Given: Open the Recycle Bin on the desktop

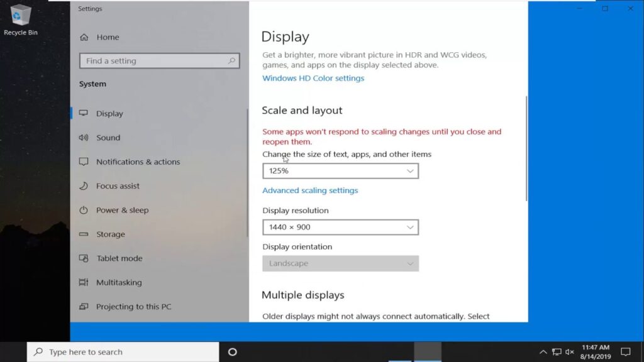Looking at the screenshot, I should pyautogui.click(x=21, y=16).
